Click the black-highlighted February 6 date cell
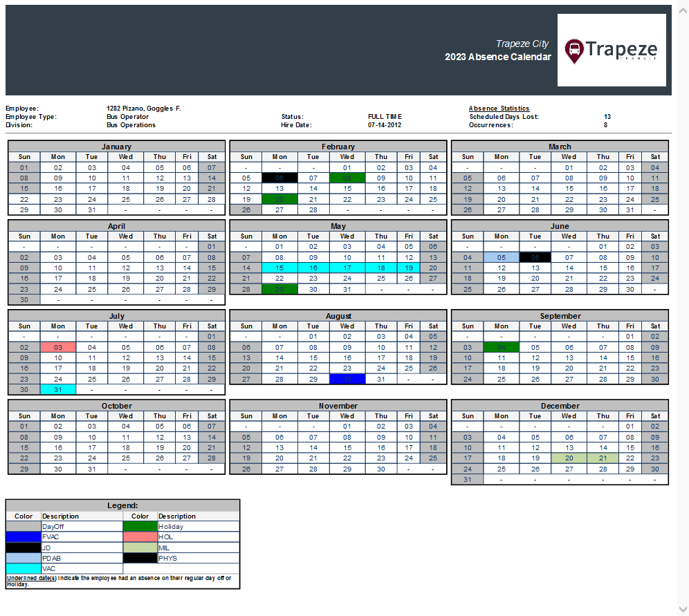 [279, 178]
